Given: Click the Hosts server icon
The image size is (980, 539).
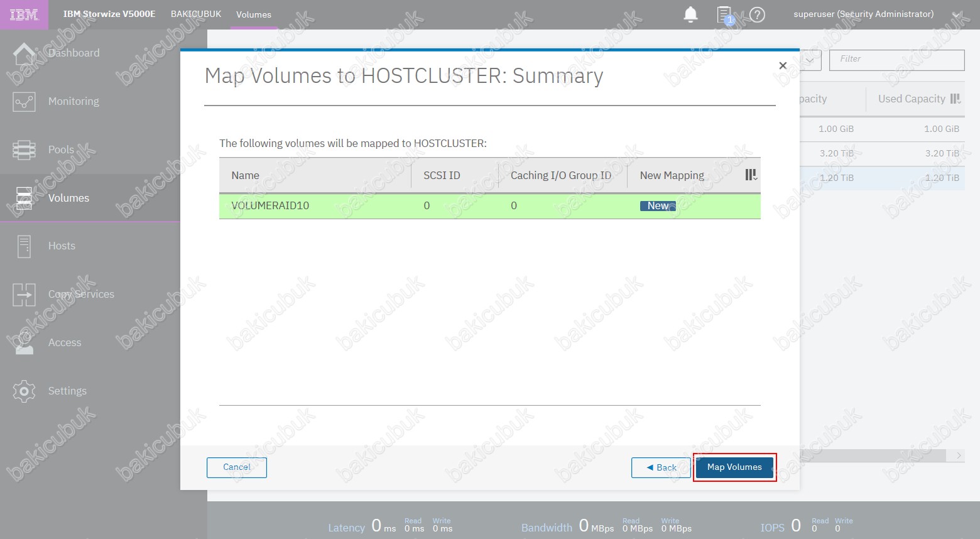Looking at the screenshot, I should (24, 246).
